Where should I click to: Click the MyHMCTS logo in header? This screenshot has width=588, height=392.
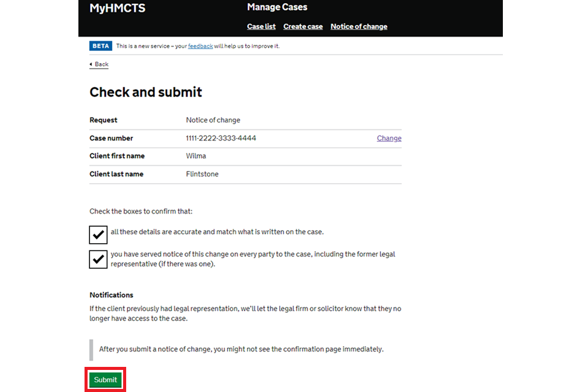tap(118, 9)
